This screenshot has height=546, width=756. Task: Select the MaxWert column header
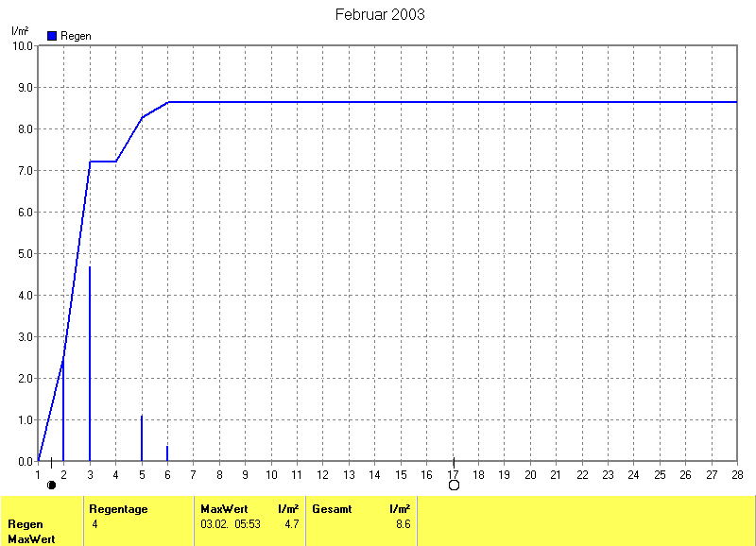(224, 509)
